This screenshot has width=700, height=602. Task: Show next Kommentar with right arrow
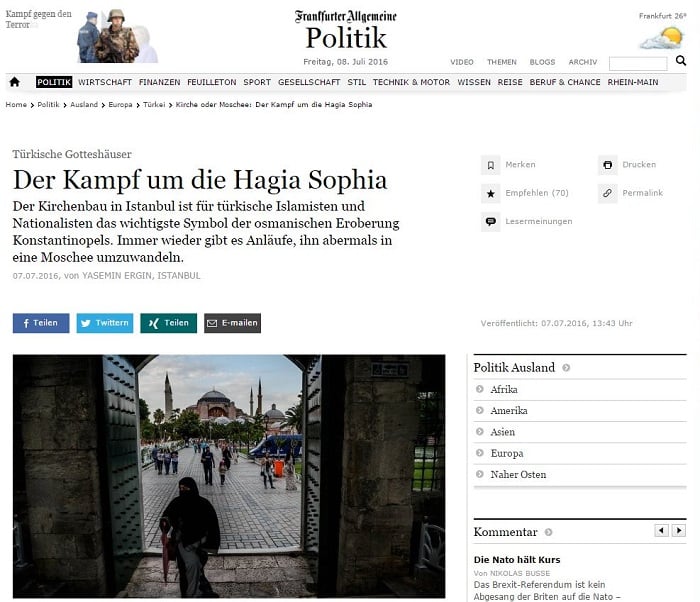pos(679,531)
